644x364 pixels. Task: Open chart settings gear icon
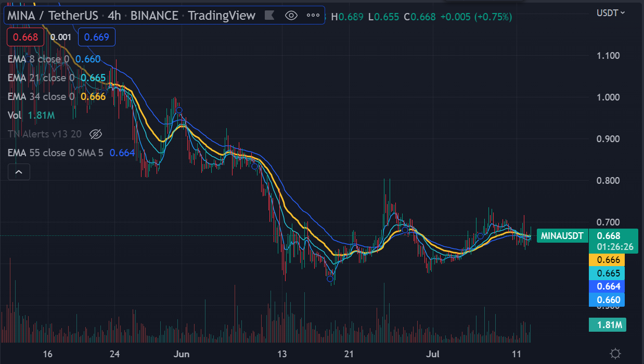coord(615,354)
